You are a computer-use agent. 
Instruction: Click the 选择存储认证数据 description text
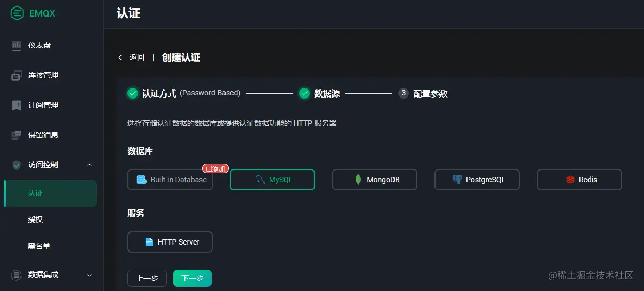232,123
